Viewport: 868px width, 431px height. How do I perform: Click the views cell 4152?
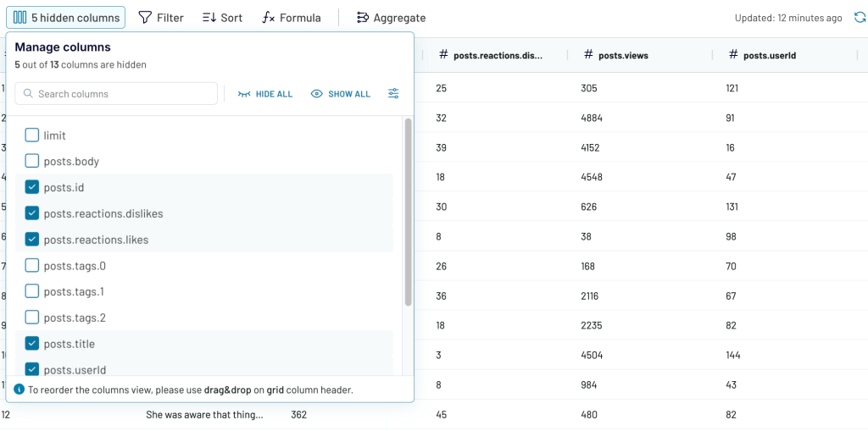pyautogui.click(x=591, y=147)
